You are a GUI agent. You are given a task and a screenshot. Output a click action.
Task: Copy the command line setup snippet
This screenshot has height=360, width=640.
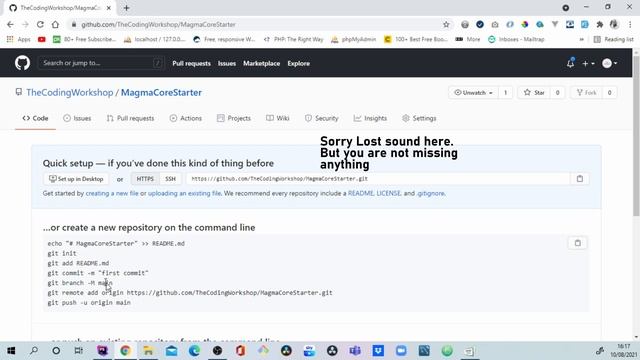[577, 243]
